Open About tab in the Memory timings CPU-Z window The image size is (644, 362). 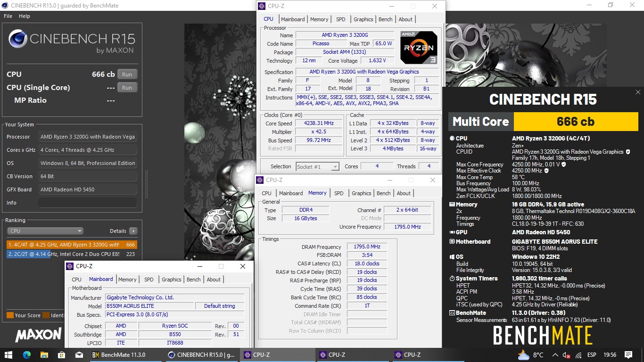pyautogui.click(x=404, y=193)
